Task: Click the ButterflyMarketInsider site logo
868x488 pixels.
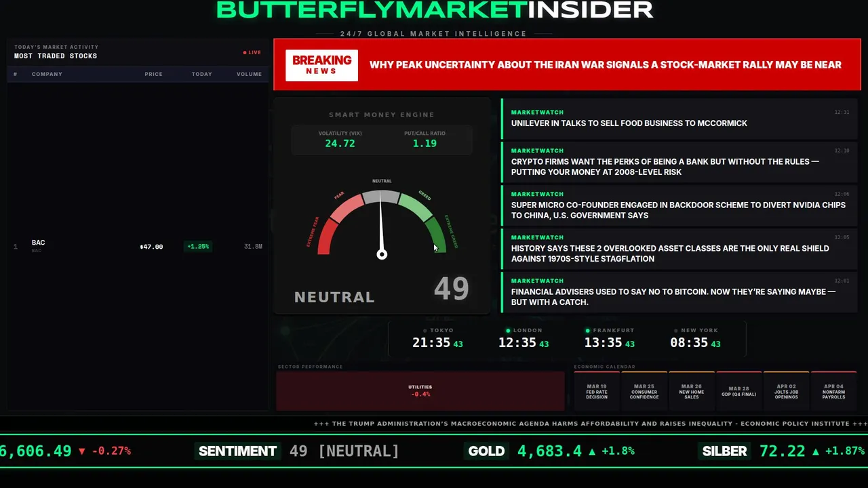Action: tap(434, 10)
